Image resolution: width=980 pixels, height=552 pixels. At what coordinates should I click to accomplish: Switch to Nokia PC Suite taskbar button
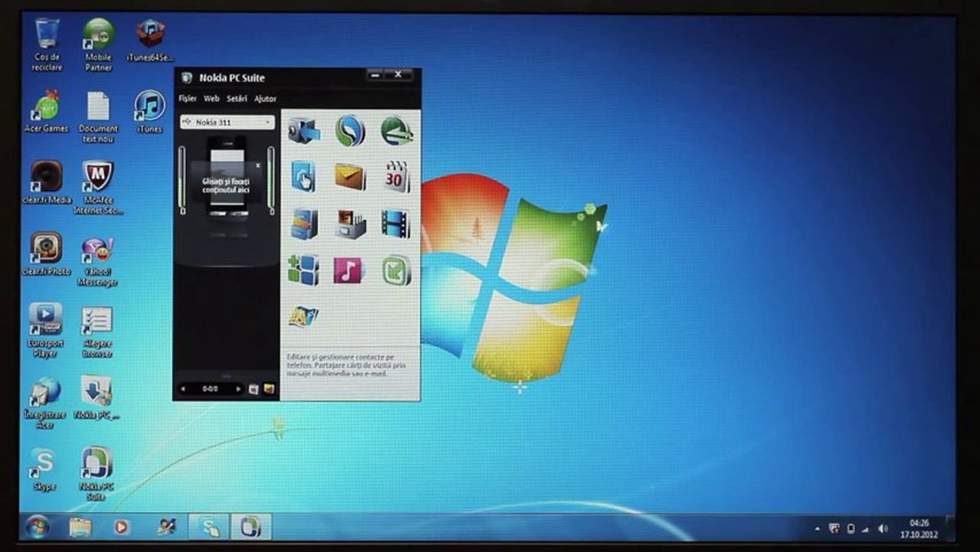pyautogui.click(x=251, y=527)
